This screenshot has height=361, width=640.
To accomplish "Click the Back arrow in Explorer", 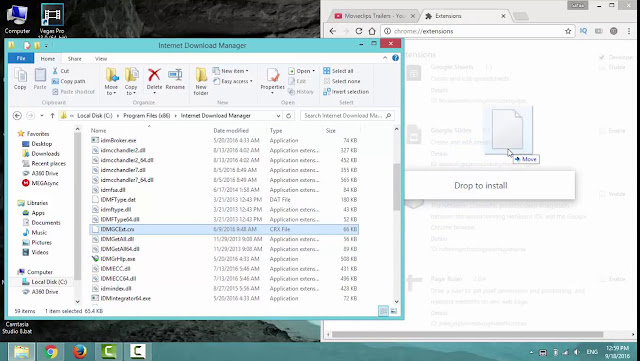I will point(17,116).
